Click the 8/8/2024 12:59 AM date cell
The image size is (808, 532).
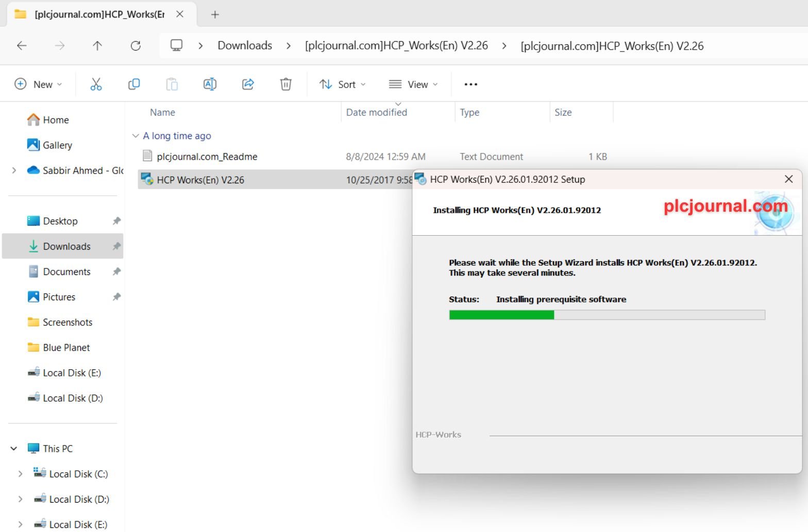point(385,157)
